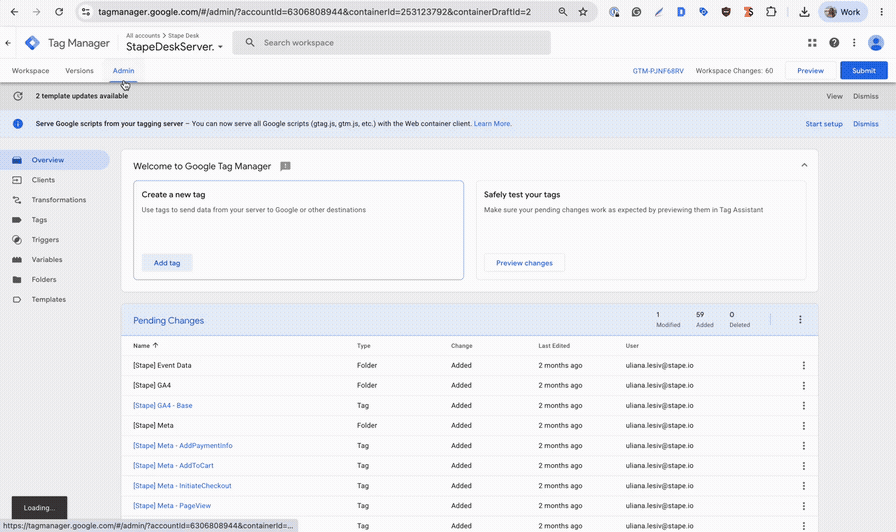The height and width of the screenshot is (532, 896).
Task: Open Tag Manager more options menu
Action: [x=854, y=43]
